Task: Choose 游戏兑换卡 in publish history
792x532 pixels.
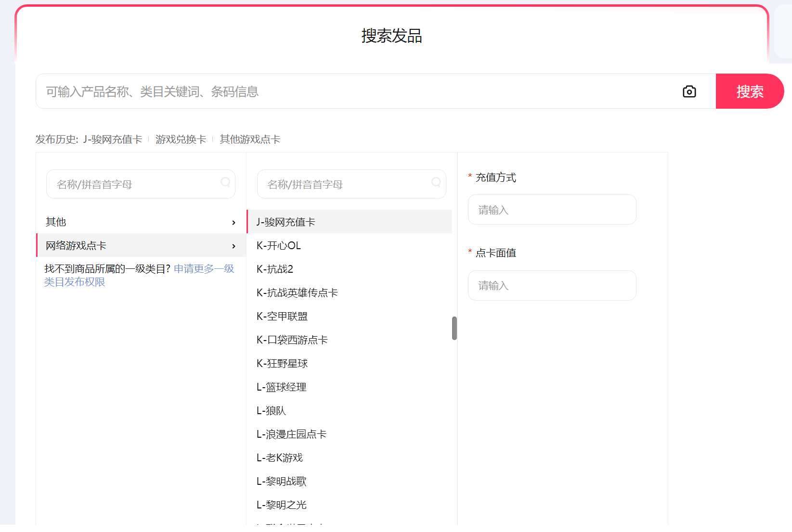Action: click(x=181, y=139)
